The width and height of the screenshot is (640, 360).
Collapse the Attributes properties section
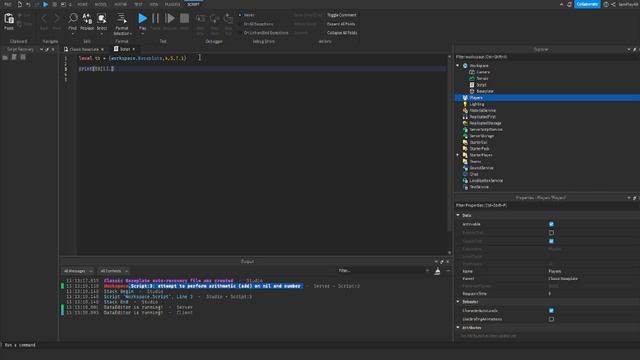click(x=458, y=327)
